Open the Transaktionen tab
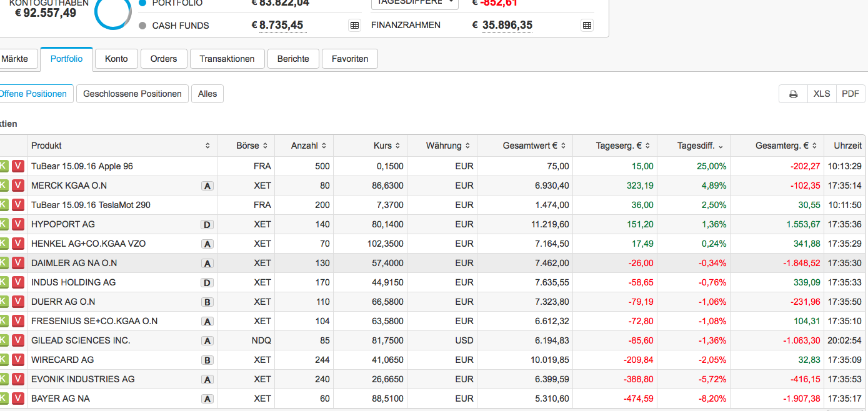Image resolution: width=868 pixels, height=411 pixels. pyautogui.click(x=227, y=59)
